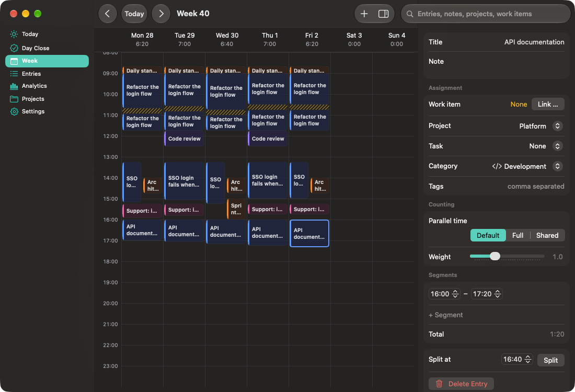Select Thursday's API documentation entry

(268, 233)
